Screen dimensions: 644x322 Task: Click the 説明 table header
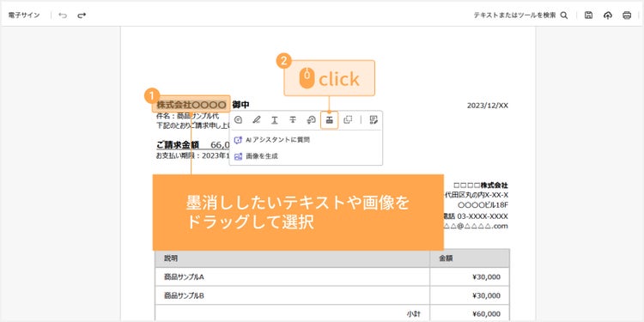tap(171, 258)
